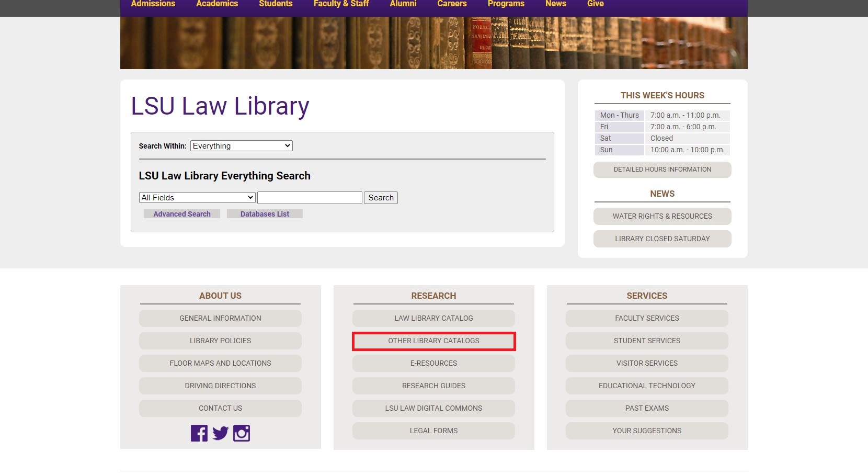Open the Academics menu
This screenshot has width=868, height=474.
click(x=217, y=4)
